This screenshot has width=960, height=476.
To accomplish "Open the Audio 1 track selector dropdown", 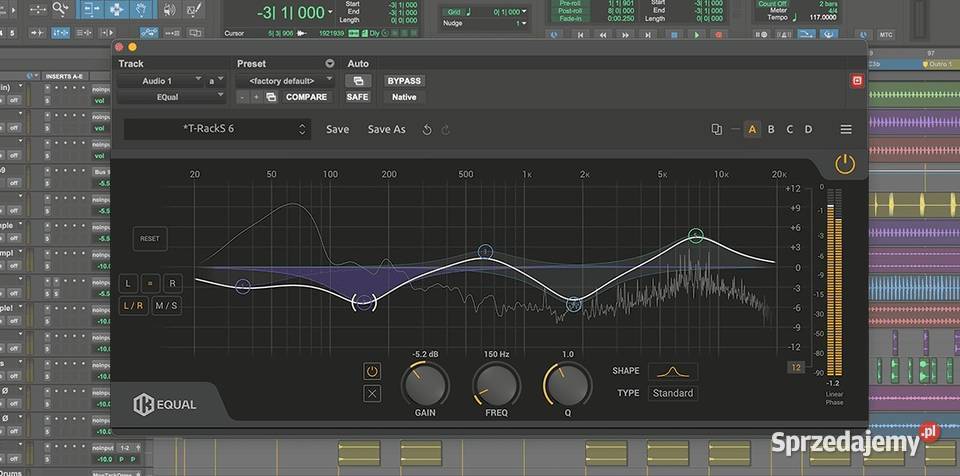I will click(x=160, y=80).
